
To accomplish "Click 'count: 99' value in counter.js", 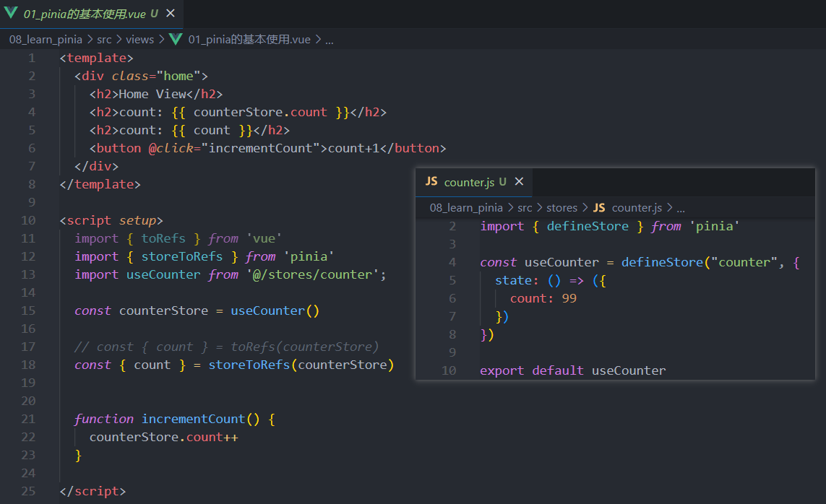I will click(543, 298).
